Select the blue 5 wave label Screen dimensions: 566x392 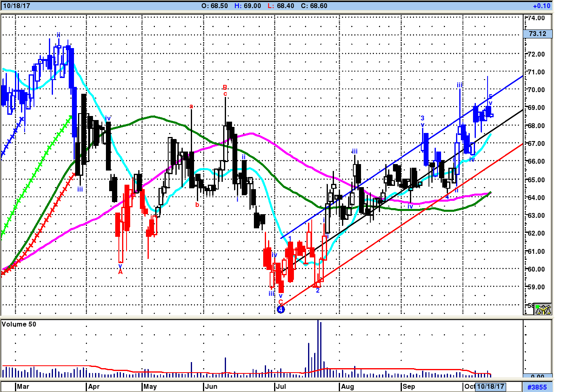(490, 97)
